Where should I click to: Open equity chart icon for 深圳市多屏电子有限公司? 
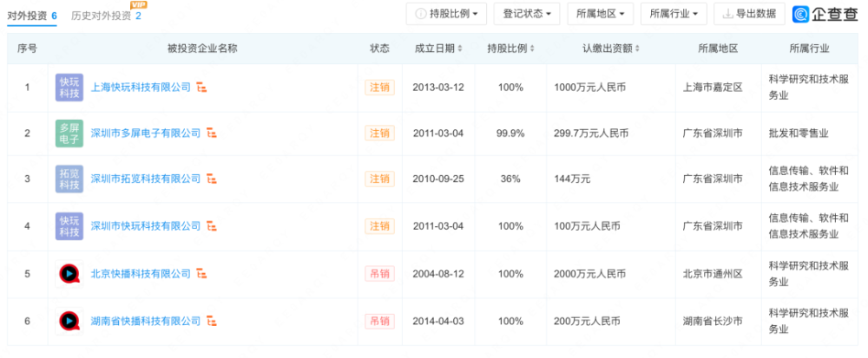click(x=212, y=133)
